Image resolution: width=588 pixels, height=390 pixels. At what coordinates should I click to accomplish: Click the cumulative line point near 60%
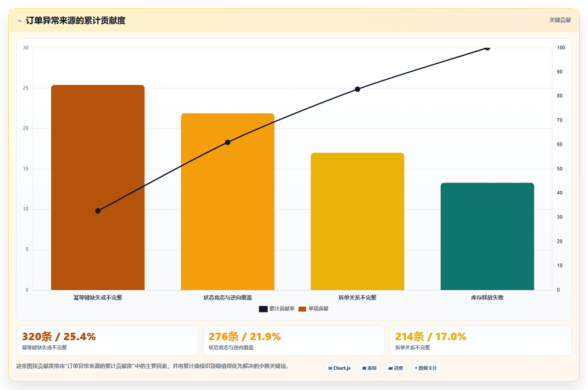pos(228,142)
